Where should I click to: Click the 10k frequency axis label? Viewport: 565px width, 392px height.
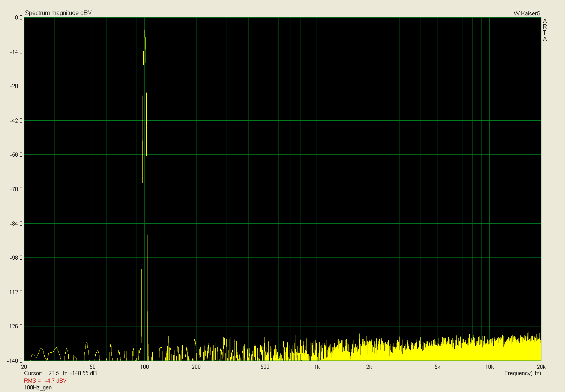[489, 367]
